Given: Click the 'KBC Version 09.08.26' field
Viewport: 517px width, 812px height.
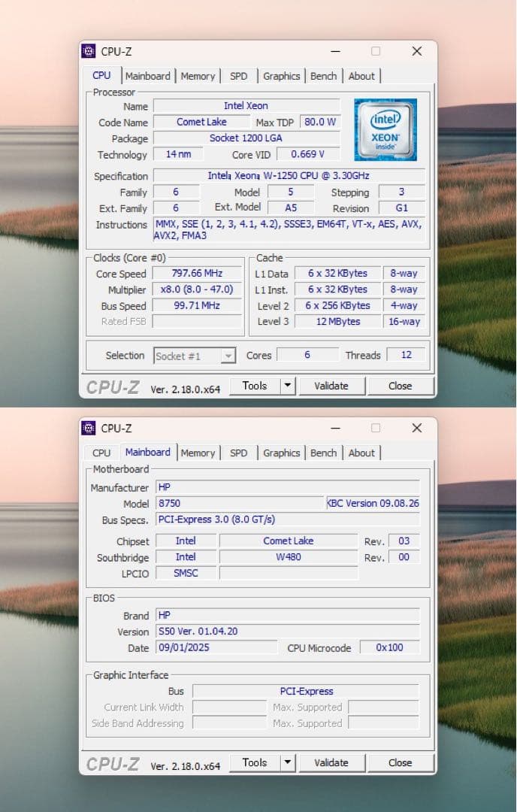Looking at the screenshot, I should 373,503.
